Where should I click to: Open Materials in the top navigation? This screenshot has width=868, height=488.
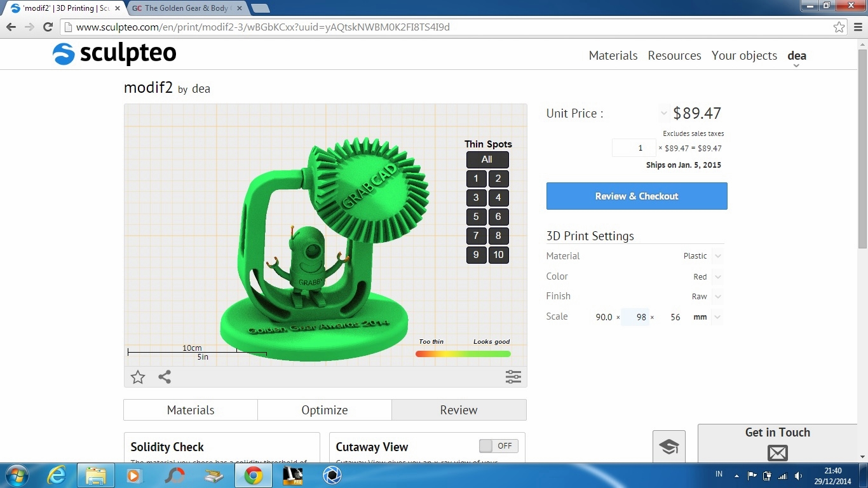tap(613, 55)
